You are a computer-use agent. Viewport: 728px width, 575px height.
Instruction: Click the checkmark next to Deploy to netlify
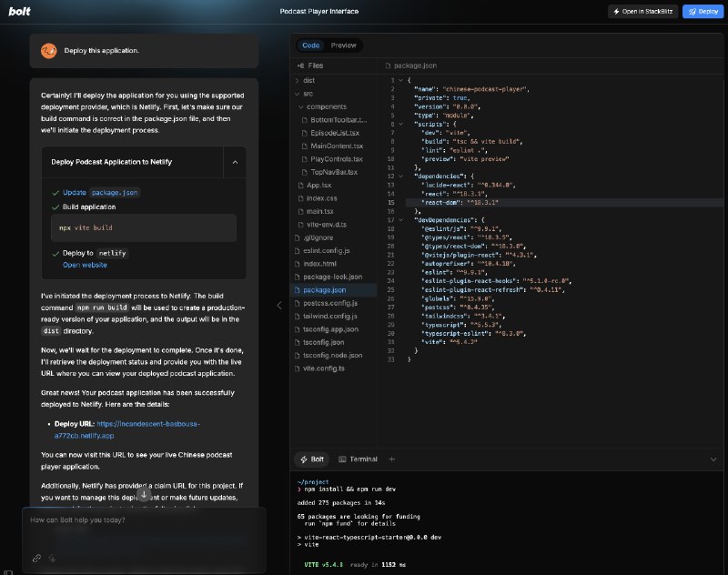click(x=56, y=254)
